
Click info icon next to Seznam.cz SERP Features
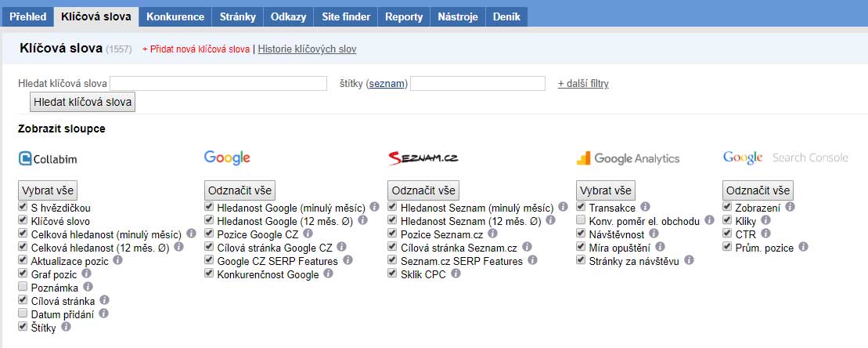coord(532,260)
